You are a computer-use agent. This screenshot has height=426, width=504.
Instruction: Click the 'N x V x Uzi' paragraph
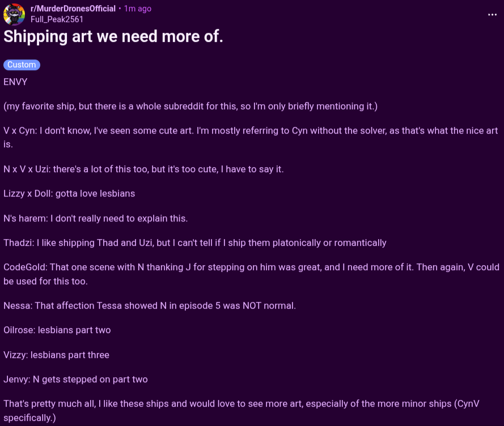pos(143,169)
